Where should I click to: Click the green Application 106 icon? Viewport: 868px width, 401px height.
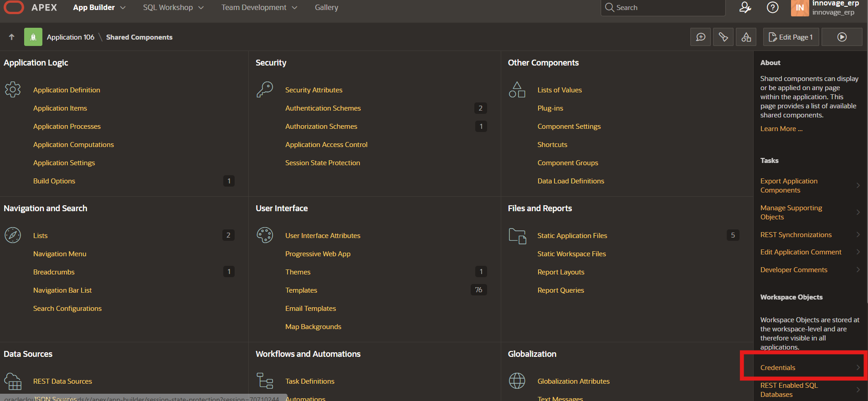pyautogui.click(x=33, y=37)
